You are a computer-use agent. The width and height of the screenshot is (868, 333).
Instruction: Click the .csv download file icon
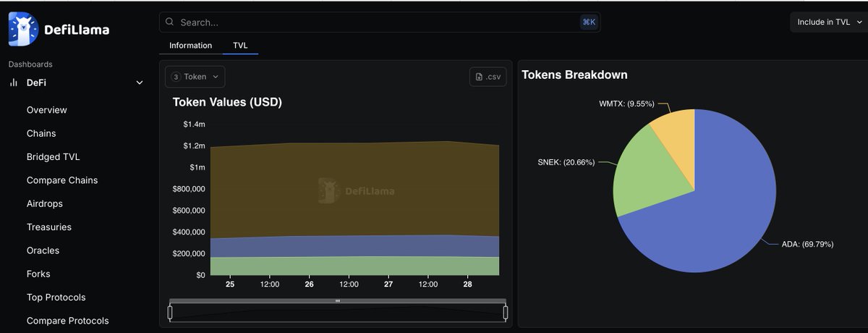(480, 77)
